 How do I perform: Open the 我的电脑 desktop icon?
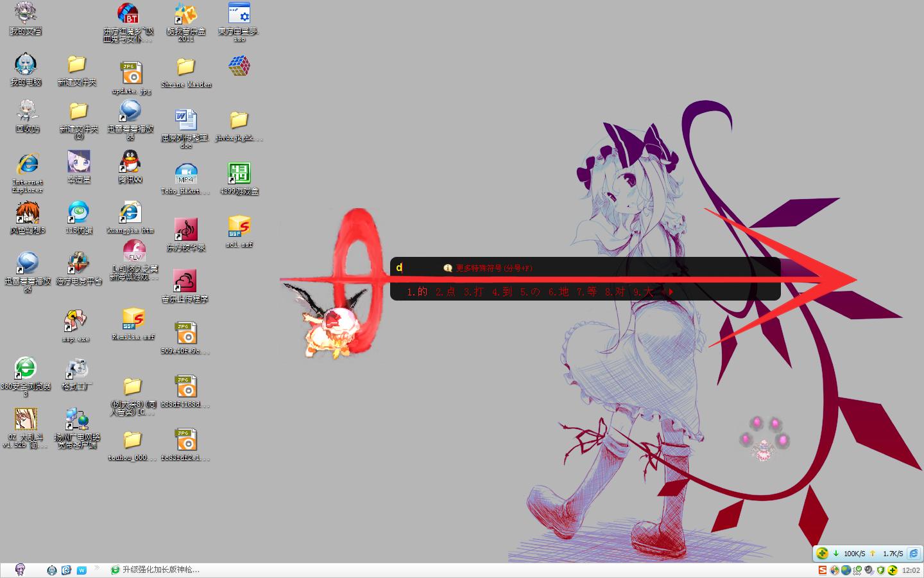pyautogui.click(x=26, y=70)
